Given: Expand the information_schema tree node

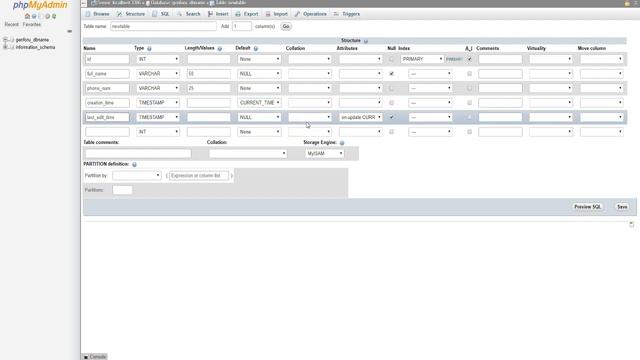Looking at the screenshot, I should tap(5, 47).
